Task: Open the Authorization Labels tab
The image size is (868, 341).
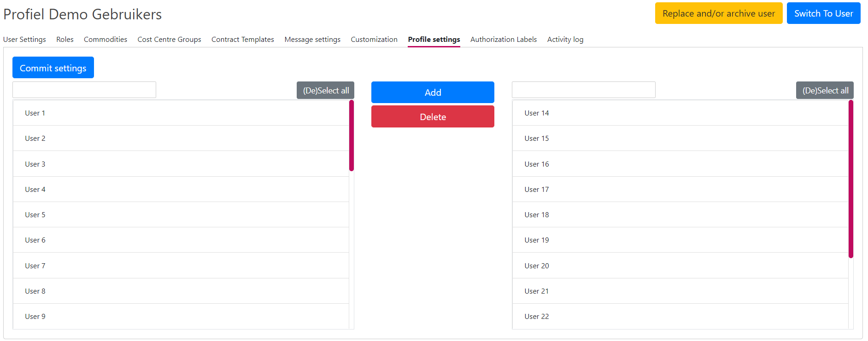Action: click(x=504, y=40)
